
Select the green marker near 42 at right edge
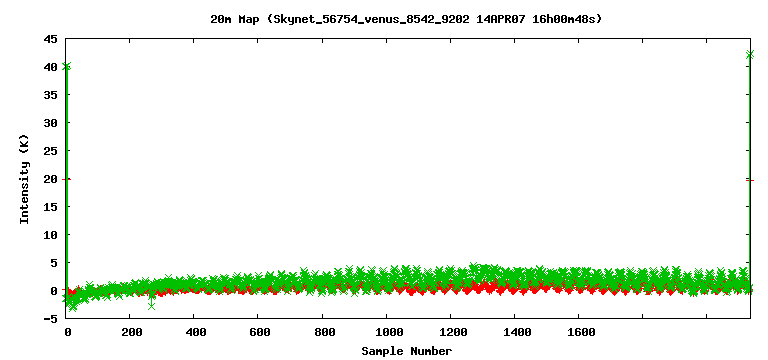click(x=749, y=54)
